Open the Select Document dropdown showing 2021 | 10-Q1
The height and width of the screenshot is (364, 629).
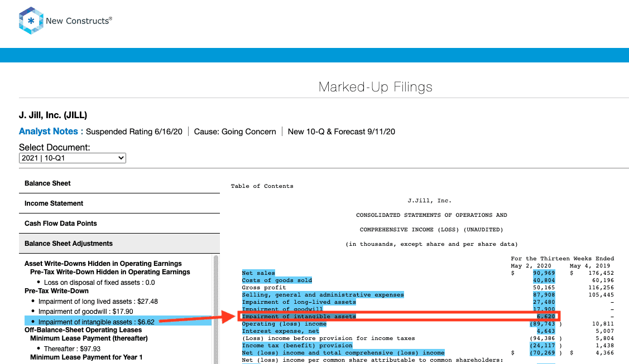pyautogui.click(x=72, y=158)
